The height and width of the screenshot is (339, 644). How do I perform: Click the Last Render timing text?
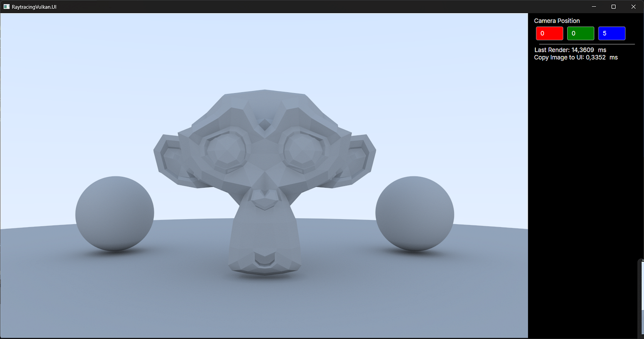[x=570, y=49]
